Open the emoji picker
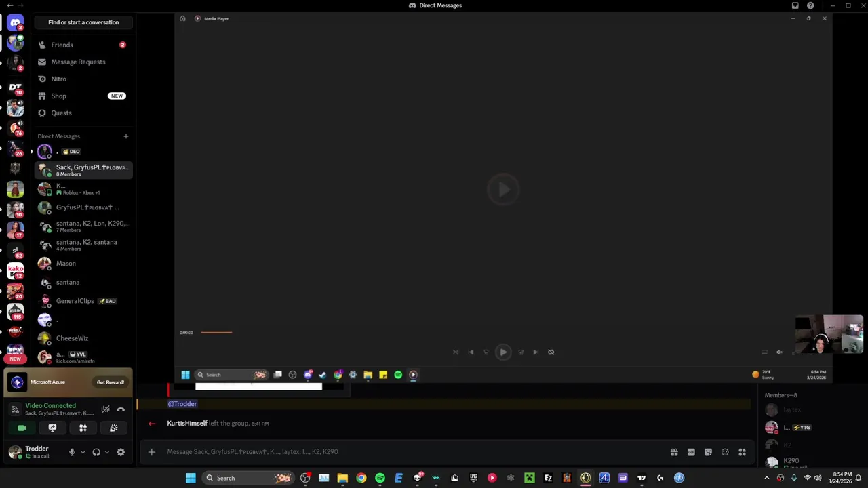 click(x=725, y=452)
